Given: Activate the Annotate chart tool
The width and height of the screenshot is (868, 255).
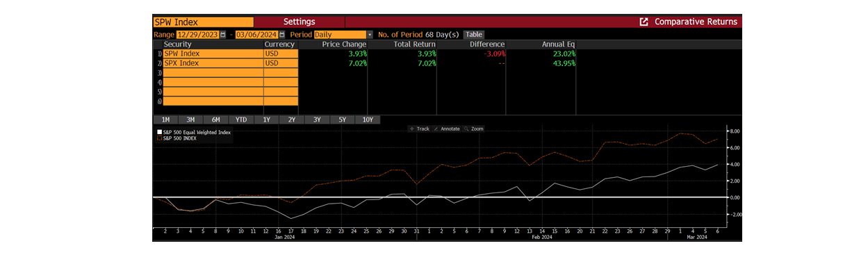Looking at the screenshot, I should coord(447,129).
